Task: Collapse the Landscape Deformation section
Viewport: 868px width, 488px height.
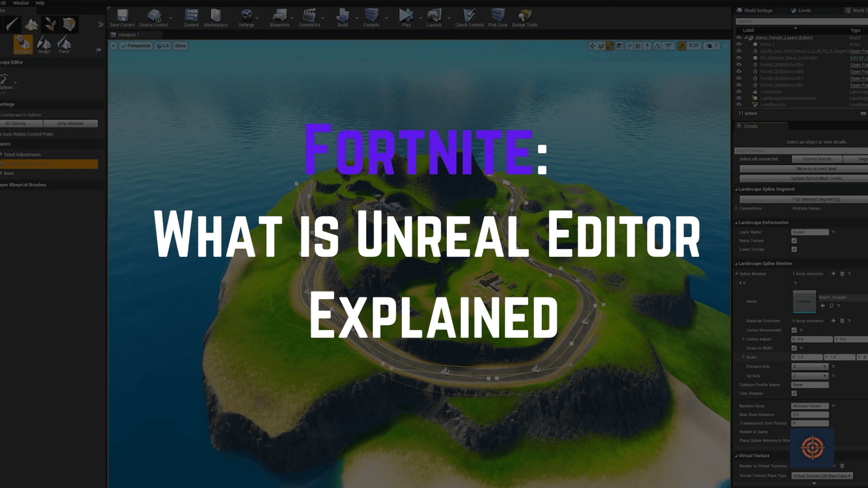Action: (x=736, y=223)
